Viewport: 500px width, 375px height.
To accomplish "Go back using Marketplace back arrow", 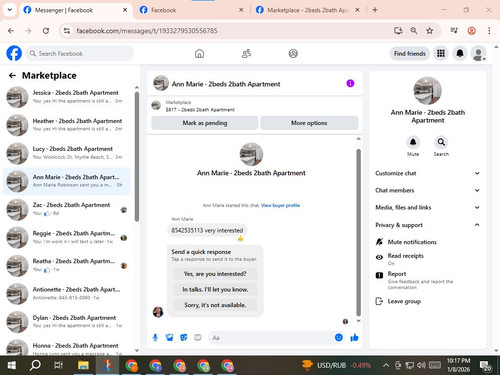I will (x=12, y=76).
